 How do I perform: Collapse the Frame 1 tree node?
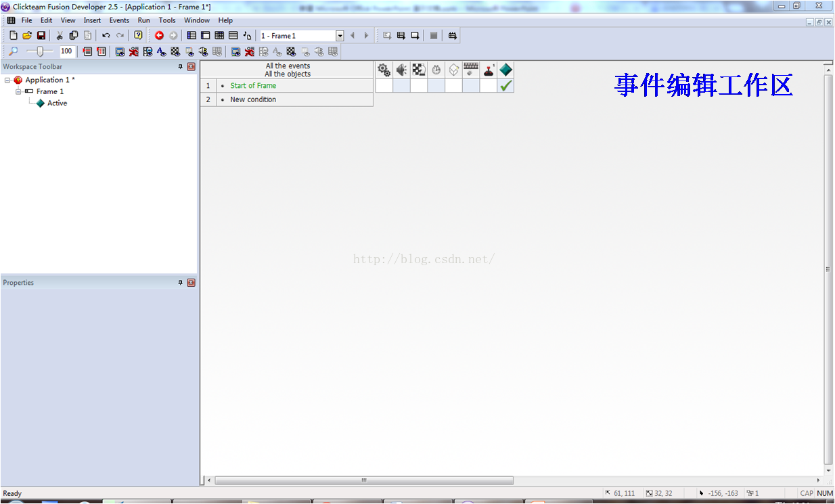(x=19, y=91)
